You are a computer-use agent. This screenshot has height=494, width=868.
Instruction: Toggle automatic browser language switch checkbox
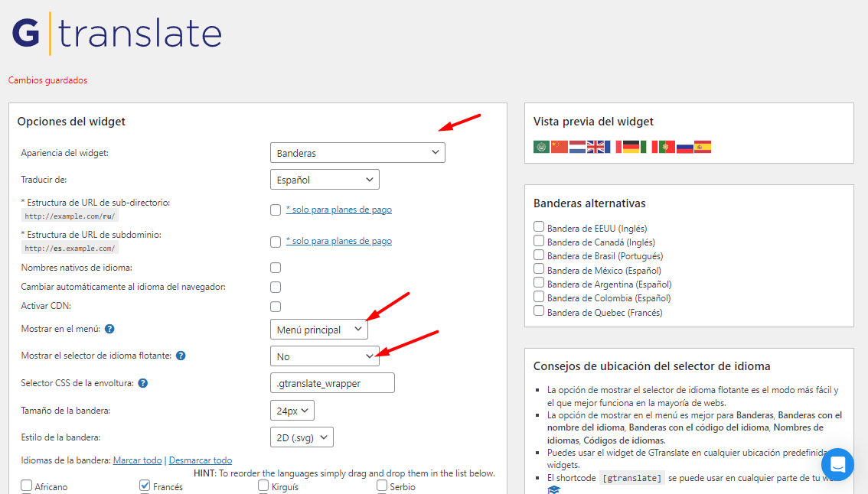(276, 287)
